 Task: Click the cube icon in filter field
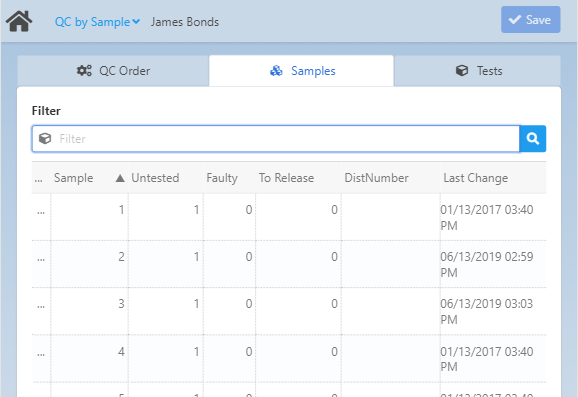click(45, 139)
